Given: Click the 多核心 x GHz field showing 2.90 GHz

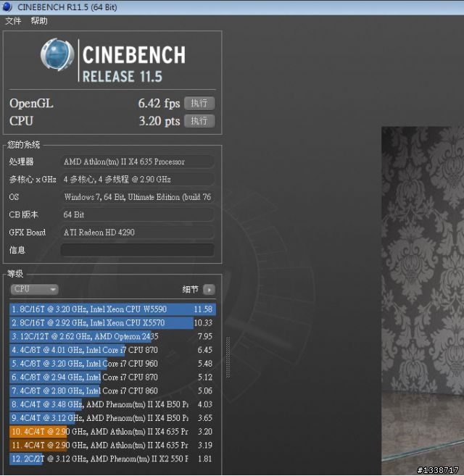Looking at the screenshot, I should click(x=137, y=180).
